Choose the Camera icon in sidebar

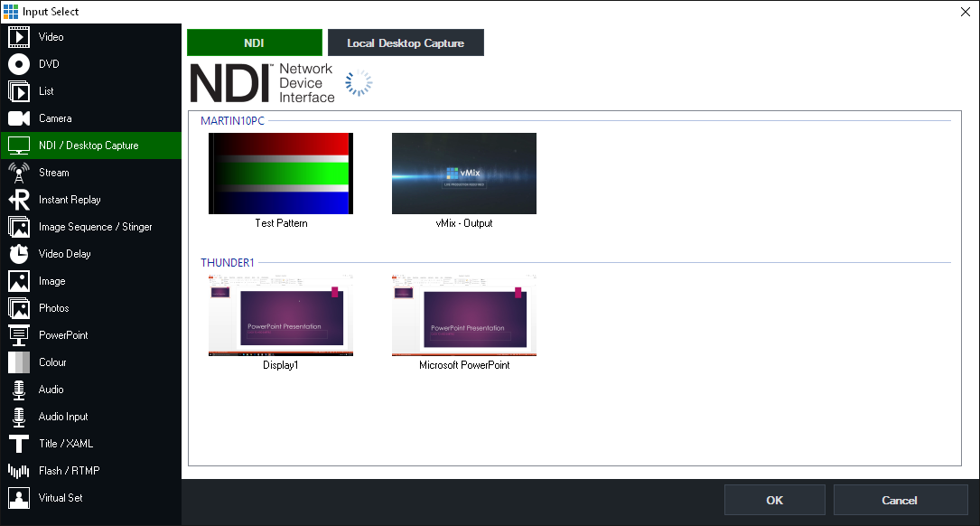(19, 118)
